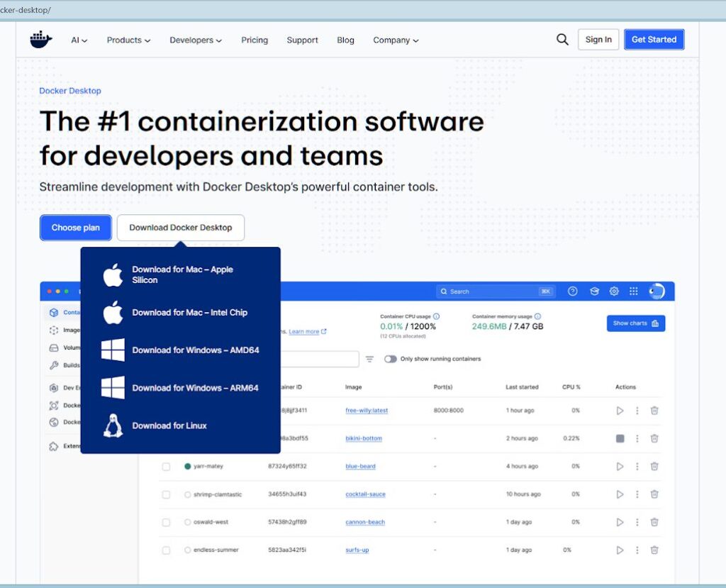Click the Choose plan button

(x=76, y=228)
